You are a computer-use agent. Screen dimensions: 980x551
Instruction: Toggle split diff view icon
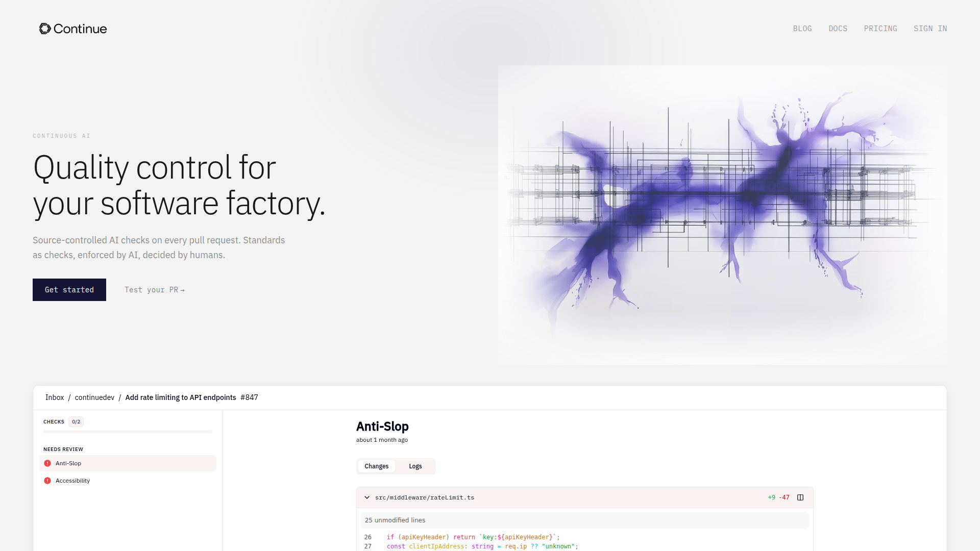(800, 497)
